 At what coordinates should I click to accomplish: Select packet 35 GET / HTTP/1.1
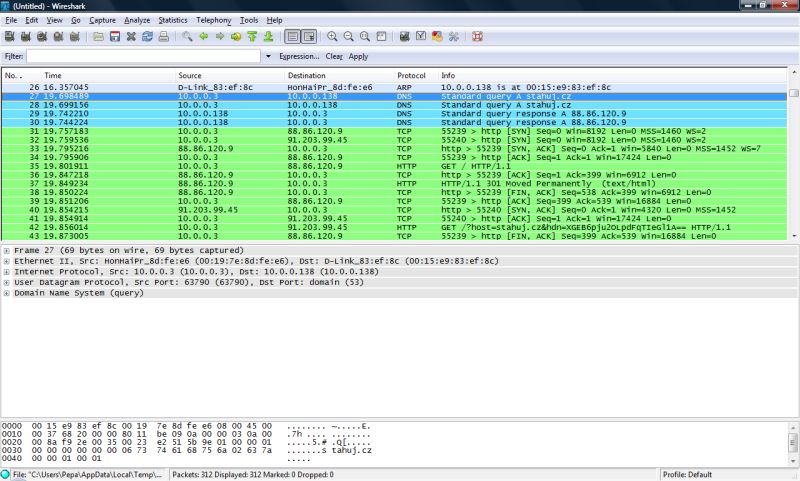[x=394, y=166]
